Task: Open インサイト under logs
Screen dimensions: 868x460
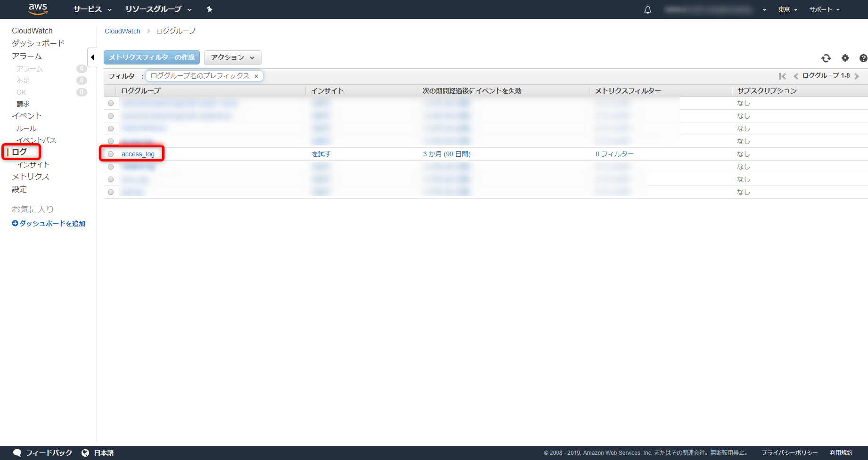Action: (x=33, y=165)
